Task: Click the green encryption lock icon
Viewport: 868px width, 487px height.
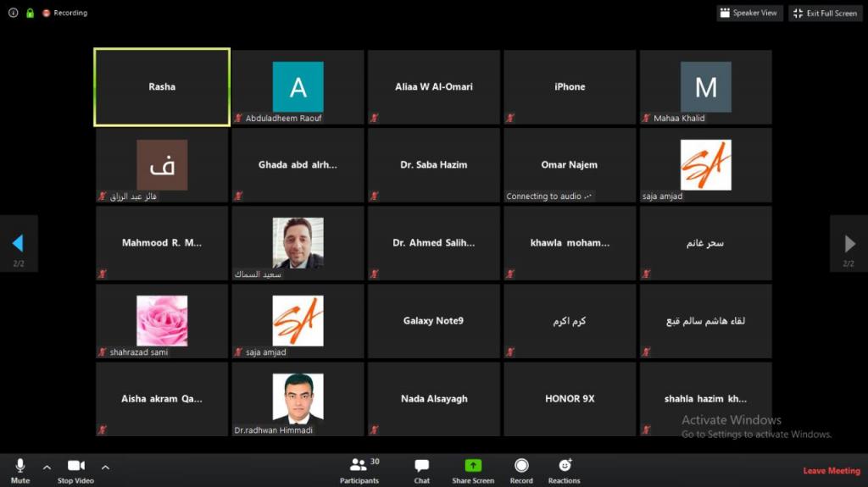Action: 30,13
